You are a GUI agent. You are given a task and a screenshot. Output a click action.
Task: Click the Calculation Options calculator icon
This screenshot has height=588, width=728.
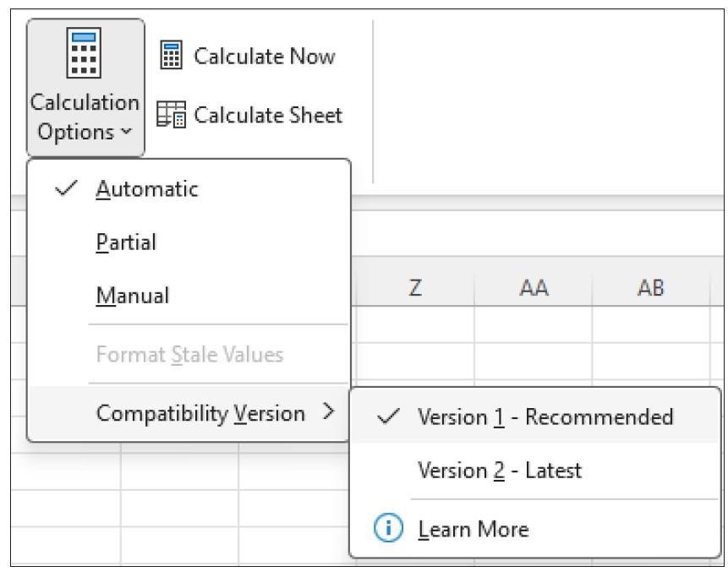pos(85,55)
